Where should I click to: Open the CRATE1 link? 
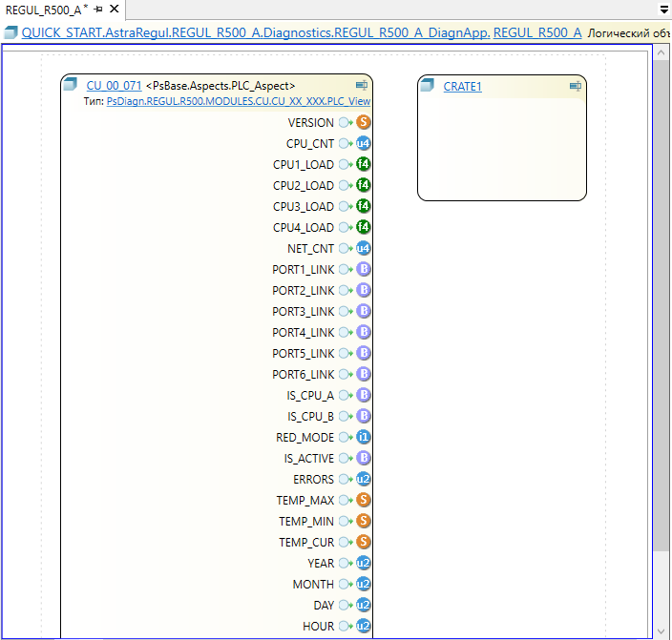coord(462,87)
